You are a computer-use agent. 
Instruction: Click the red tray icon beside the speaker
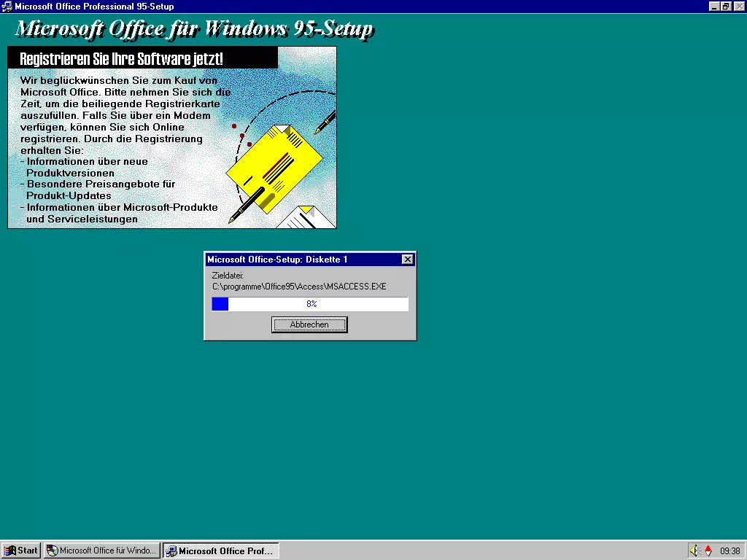click(708, 551)
